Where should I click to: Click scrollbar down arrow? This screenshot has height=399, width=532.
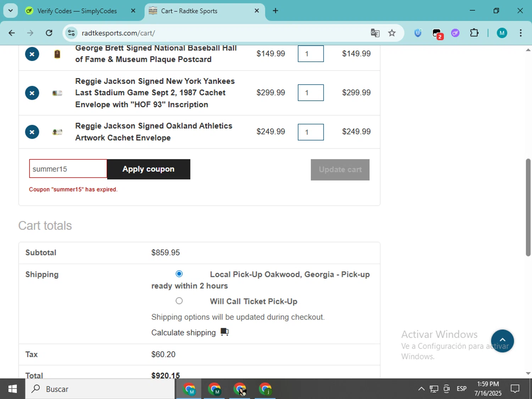(528, 373)
